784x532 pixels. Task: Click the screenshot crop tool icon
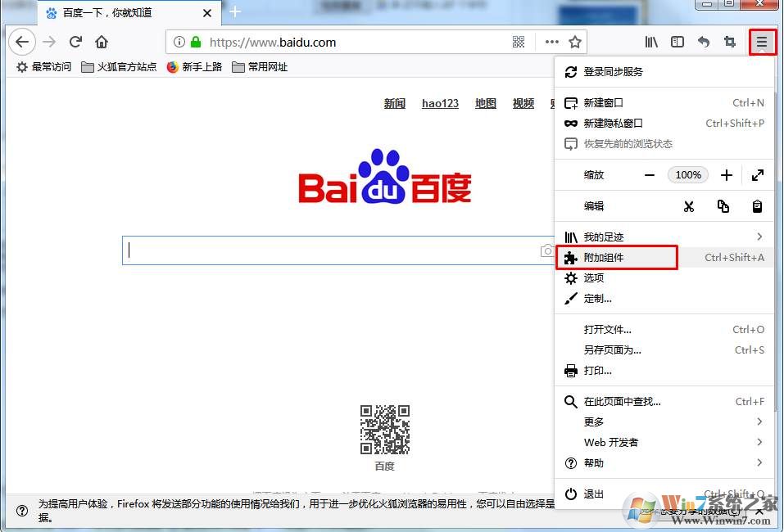(x=729, y=42)
